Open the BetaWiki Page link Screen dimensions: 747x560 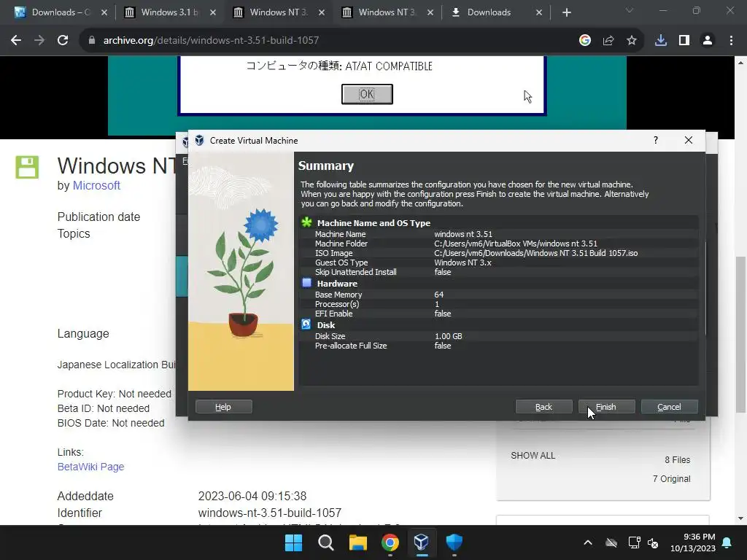(x=90, y=467)
